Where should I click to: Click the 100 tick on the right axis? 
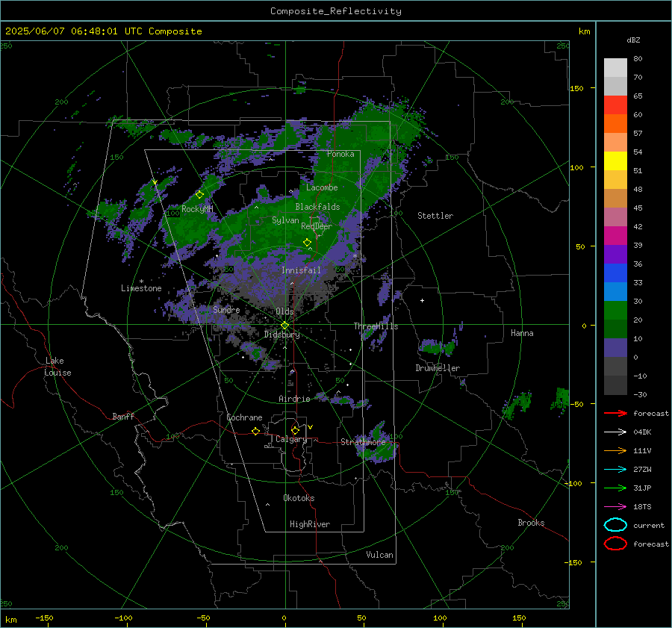tap(576, 167)
